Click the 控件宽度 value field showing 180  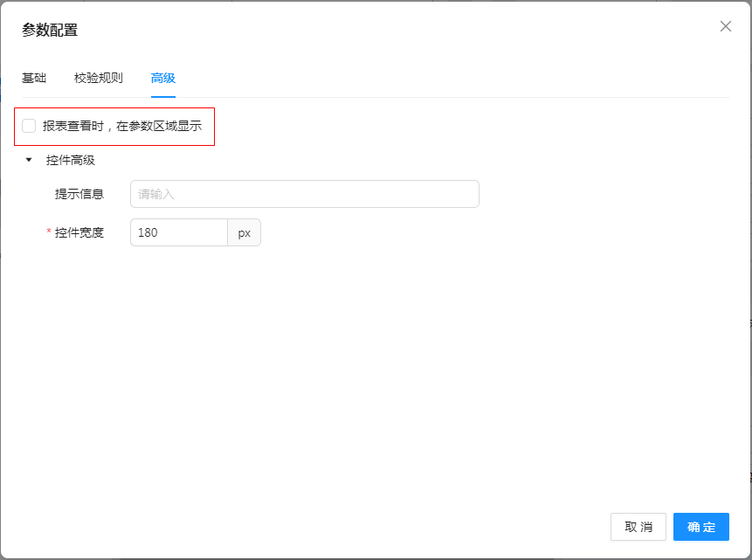[x=178, y=232]
